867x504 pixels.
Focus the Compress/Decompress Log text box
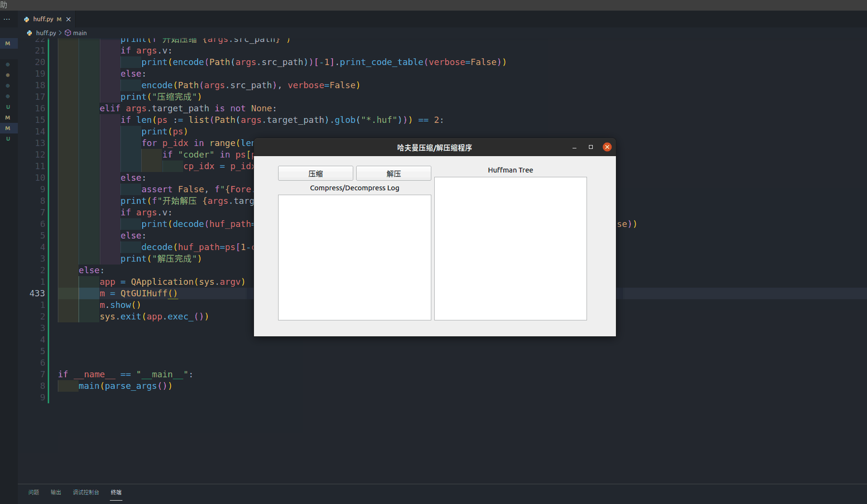355,257
